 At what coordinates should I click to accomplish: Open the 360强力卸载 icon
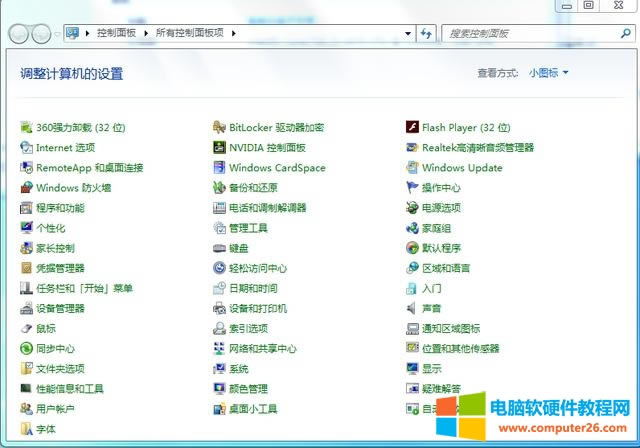pyautogui.click(x=27, y=127)
